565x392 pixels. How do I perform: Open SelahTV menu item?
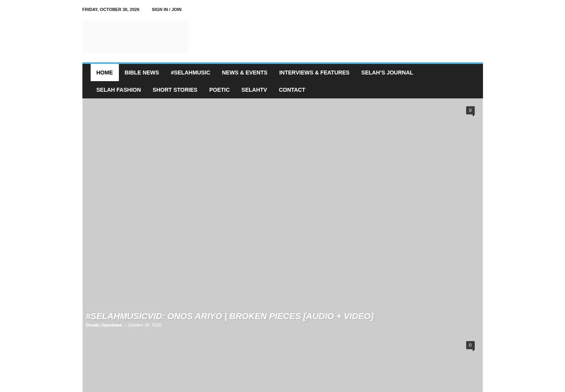tap(254, 90)
